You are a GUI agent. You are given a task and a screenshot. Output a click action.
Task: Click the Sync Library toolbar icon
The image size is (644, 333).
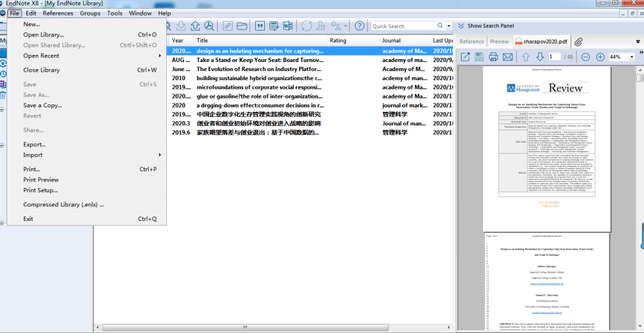[306, 26]
